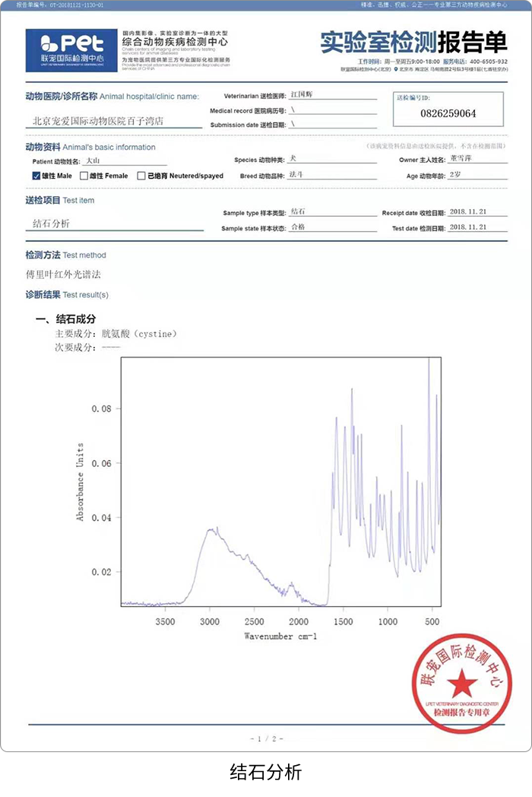Click owner name 董雪萍
Viewport: 532px width, 797px height.
(x=461, y=158)
